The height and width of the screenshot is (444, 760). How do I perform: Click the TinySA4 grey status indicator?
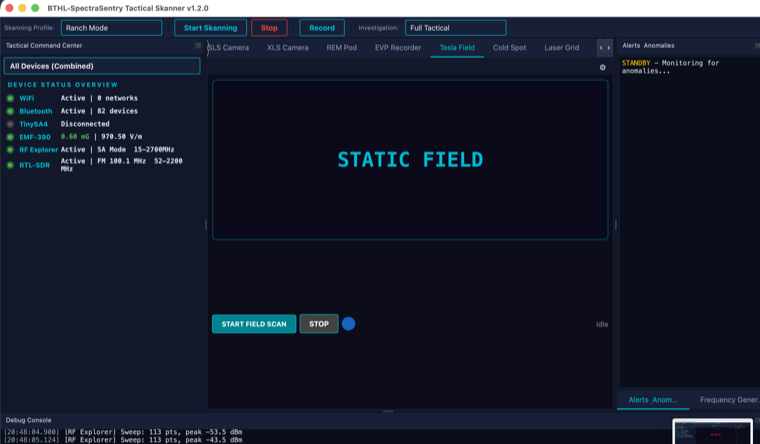tap(10, 124)
